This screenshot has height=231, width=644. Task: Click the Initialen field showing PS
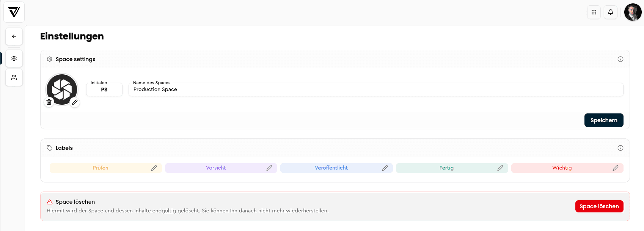[104, 90]
